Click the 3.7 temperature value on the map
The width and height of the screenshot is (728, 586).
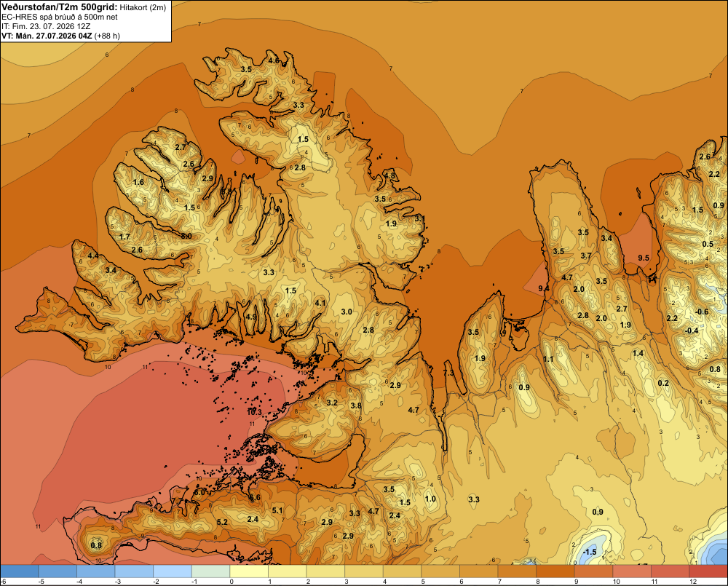(586, 256)
